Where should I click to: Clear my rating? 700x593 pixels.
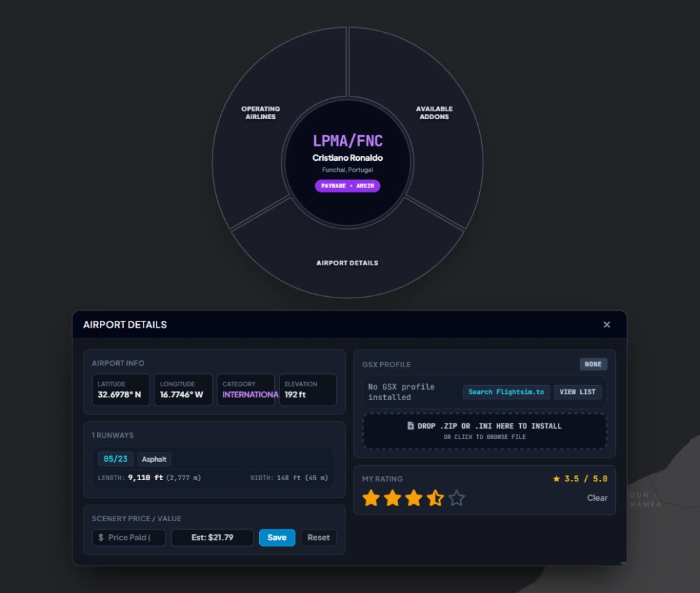pyautogui.click(x=597, y=498)
